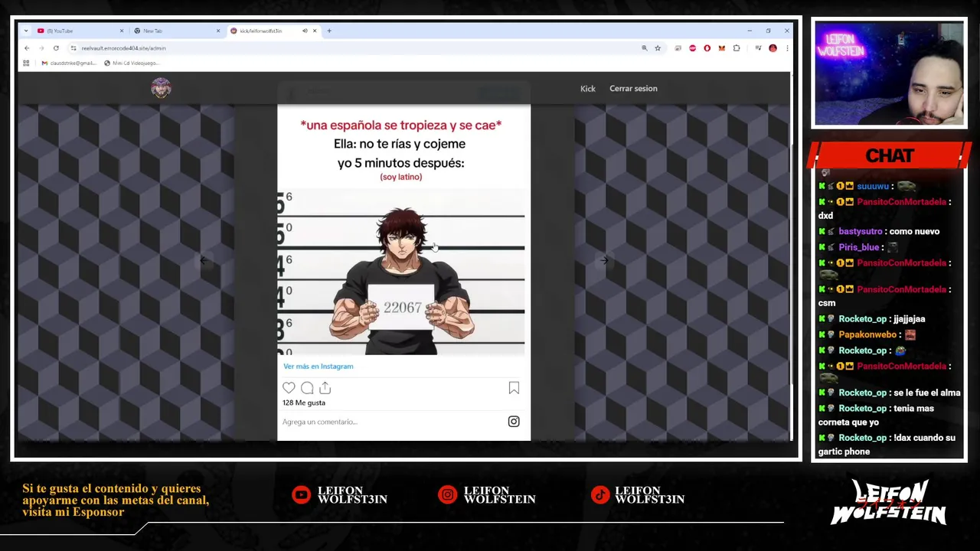
Task: Click the red ABP adblock extension icon
Action: 692,48
